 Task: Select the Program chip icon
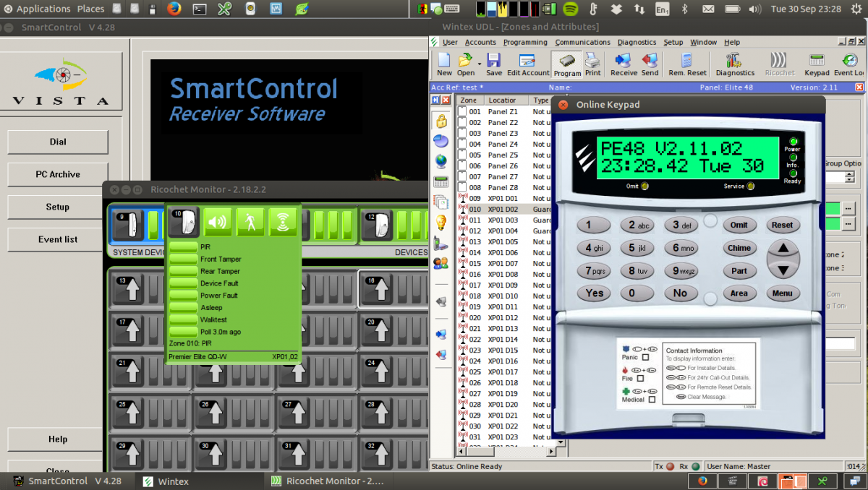point(567,64)
